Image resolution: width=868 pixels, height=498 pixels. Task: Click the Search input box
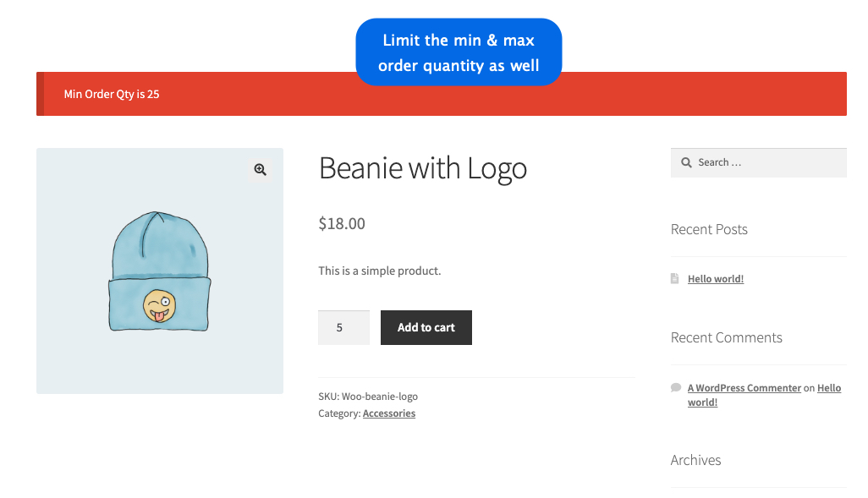click(x=761, y=161)
